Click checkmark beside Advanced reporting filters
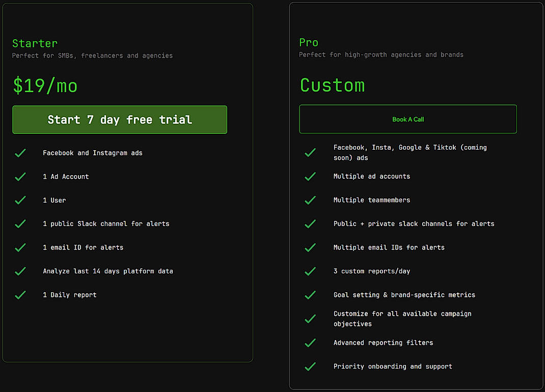This screenshot has height=392, width=545. (x=310, y=343)
